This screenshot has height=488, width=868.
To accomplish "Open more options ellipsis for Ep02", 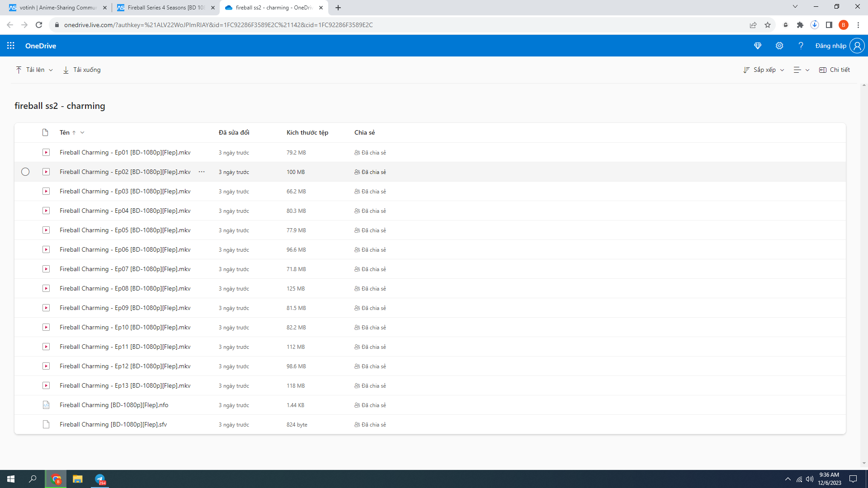I will 202,172.
